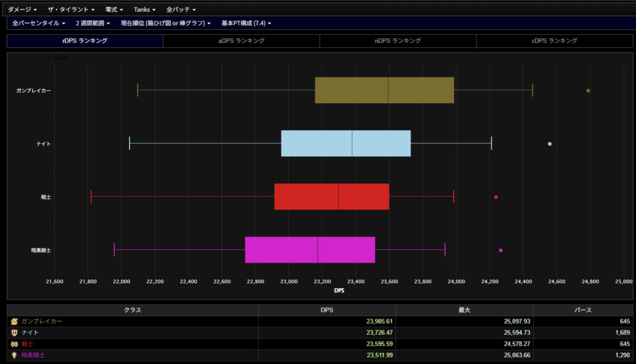The image size is (636, 364).
Task: Click the パース column header
Action: [x=583, y=309]
